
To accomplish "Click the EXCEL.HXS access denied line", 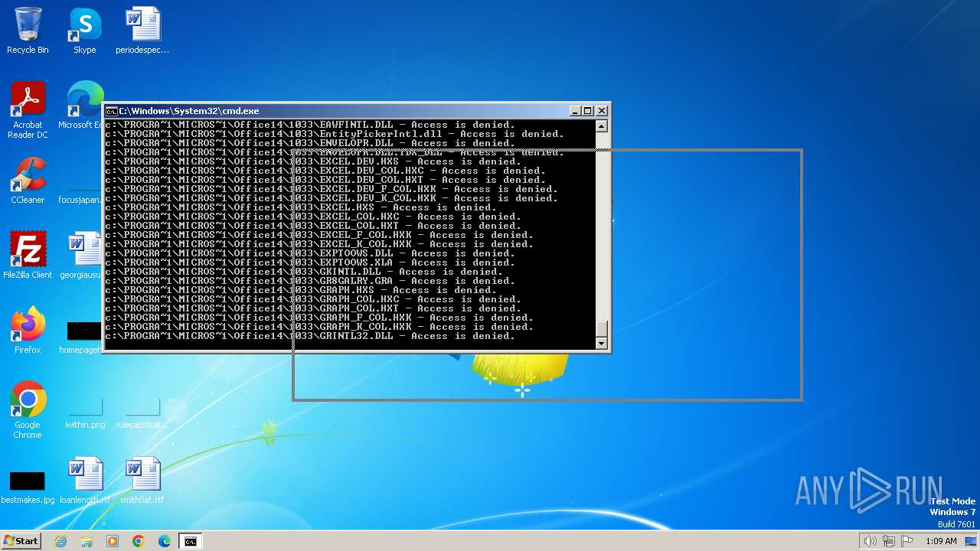I will point(301,207).
